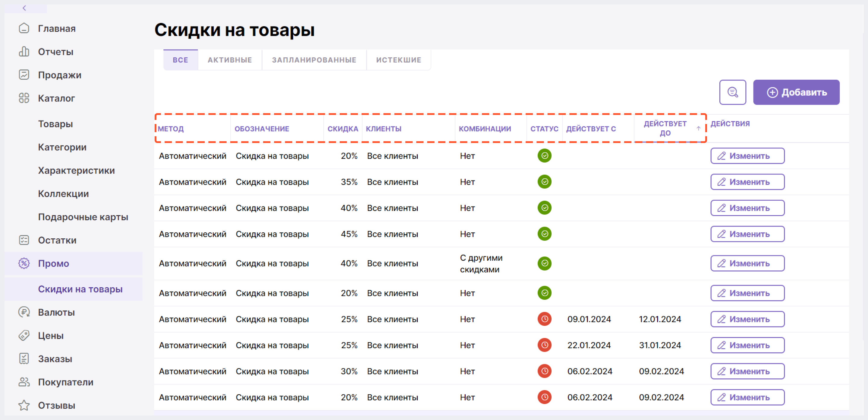Click status icon of 'С другими скидками' row
The width and height of the screenshot is (868, 420).
click(x=545, y=263)
